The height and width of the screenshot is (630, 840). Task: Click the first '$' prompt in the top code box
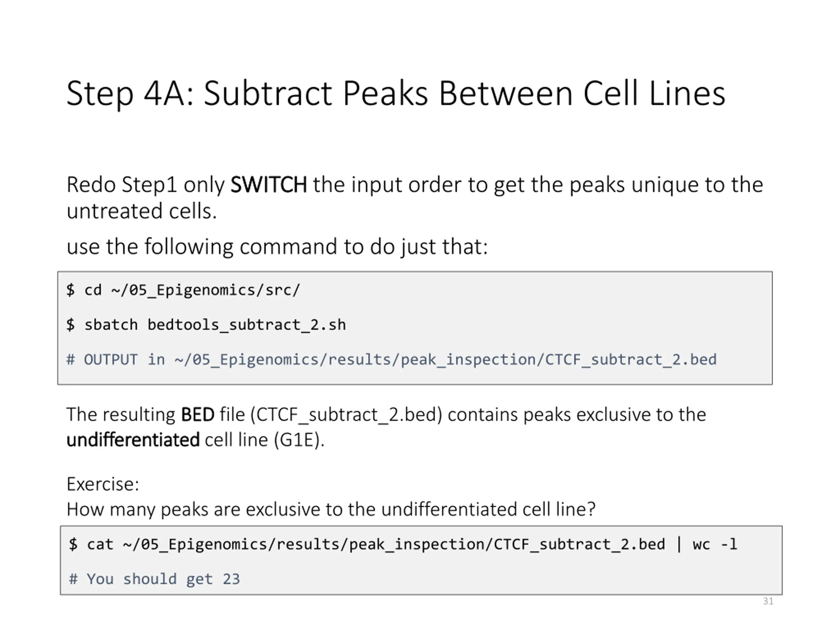(x=71, y=290)
